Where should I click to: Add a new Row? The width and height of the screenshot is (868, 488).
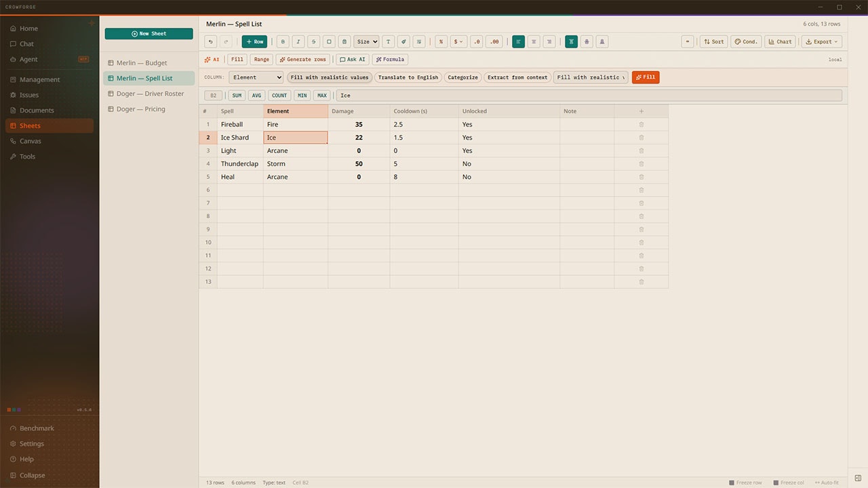point(254,41)
